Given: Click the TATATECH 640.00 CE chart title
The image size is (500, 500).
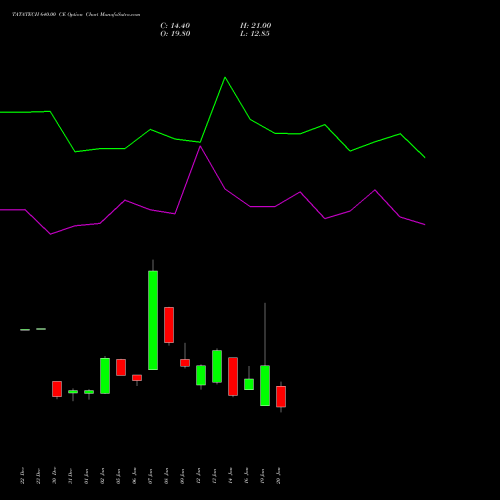Looking at the screenshot, I should click(76, 15).
